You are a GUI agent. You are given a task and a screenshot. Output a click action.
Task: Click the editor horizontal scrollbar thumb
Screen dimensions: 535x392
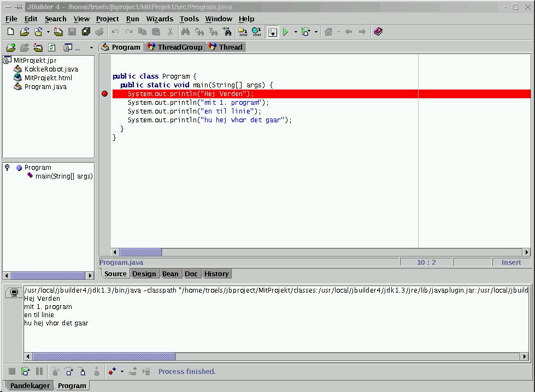140,252
